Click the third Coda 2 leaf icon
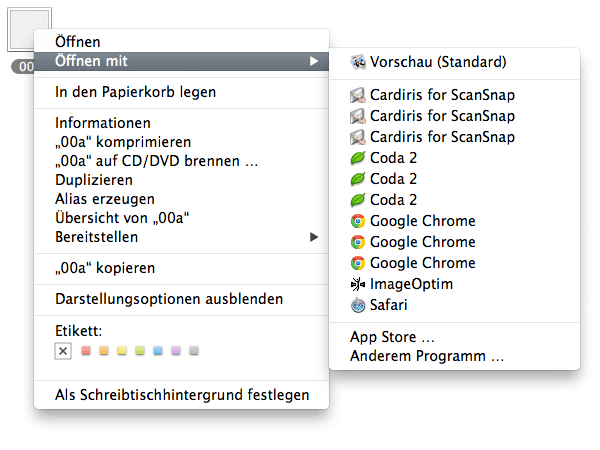Image resolution: width=600 pixels, height=450 pixels. (358, 200)
